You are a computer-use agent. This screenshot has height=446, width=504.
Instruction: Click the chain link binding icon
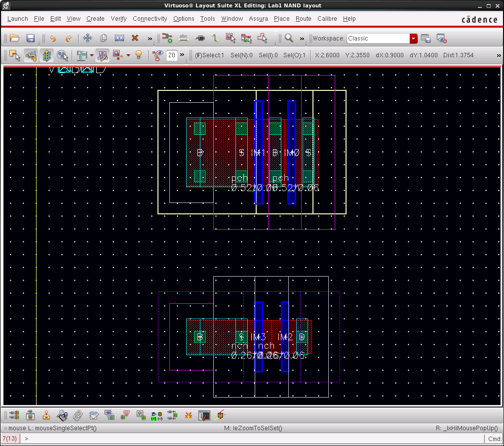pyautogui.click(x=78, y=415)
